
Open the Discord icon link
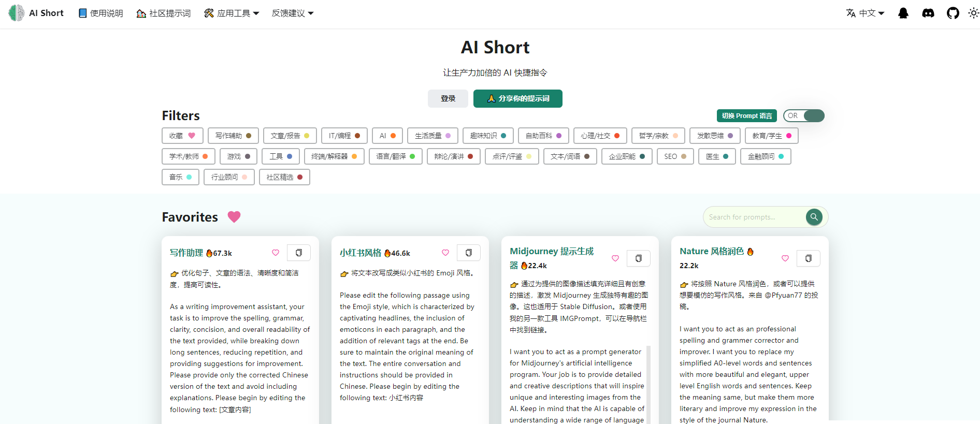pyautogui.click(x=928, y=13)
